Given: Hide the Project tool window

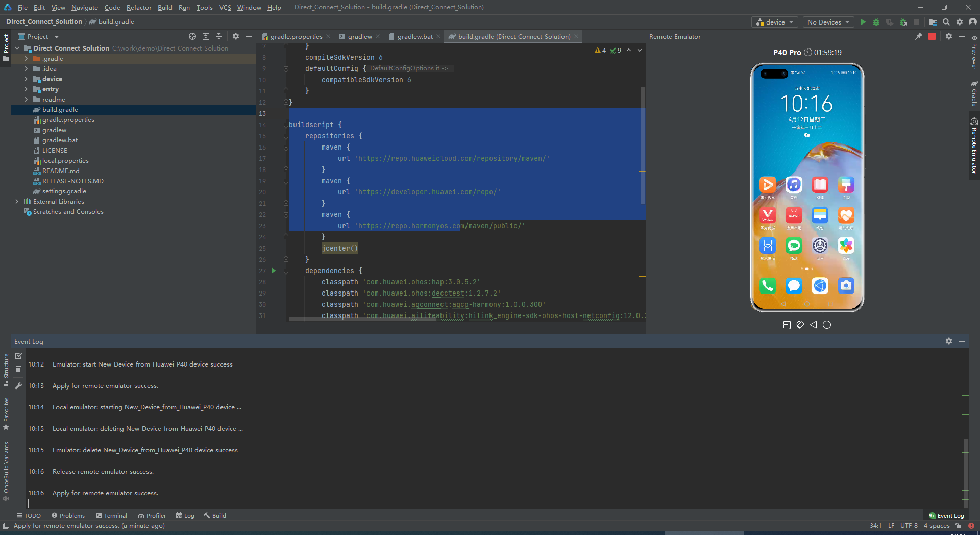Looking at the screenshot, I should point(249,36).
